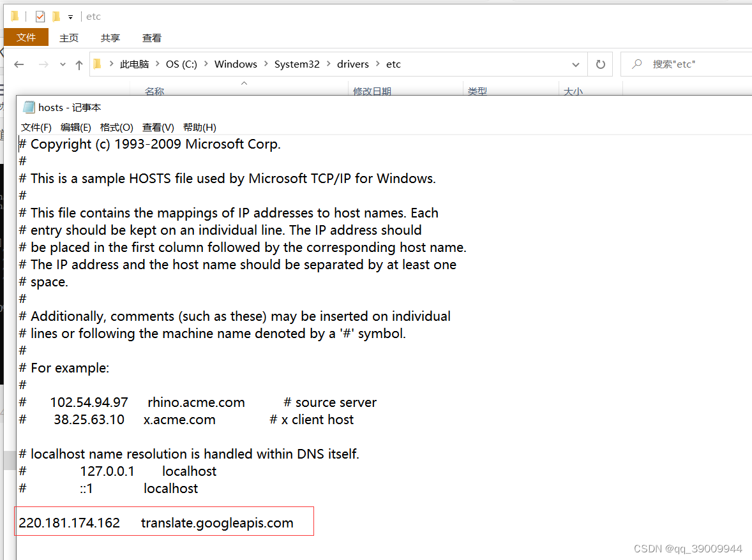This screenshot has width=752, height=560.
Task: Expand the chevron after 此电脑
Action: click(157, 64)
